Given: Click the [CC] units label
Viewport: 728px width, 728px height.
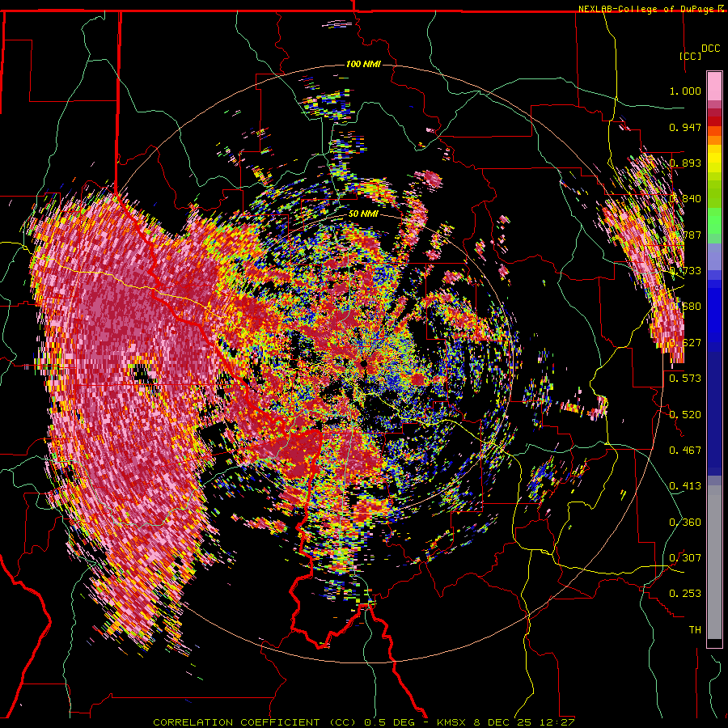Looking at the screenshot, I should pyautogui.click(x=690, y=56).
